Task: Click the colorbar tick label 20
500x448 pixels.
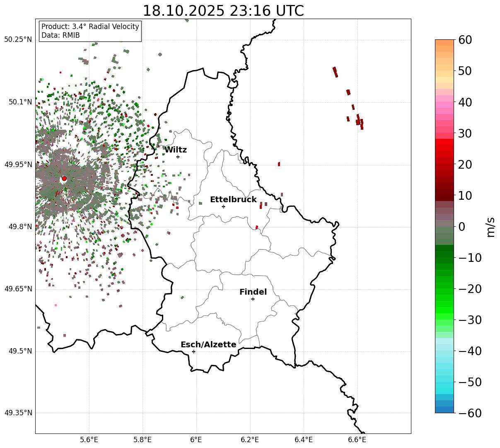Action: tap(466, 164)
